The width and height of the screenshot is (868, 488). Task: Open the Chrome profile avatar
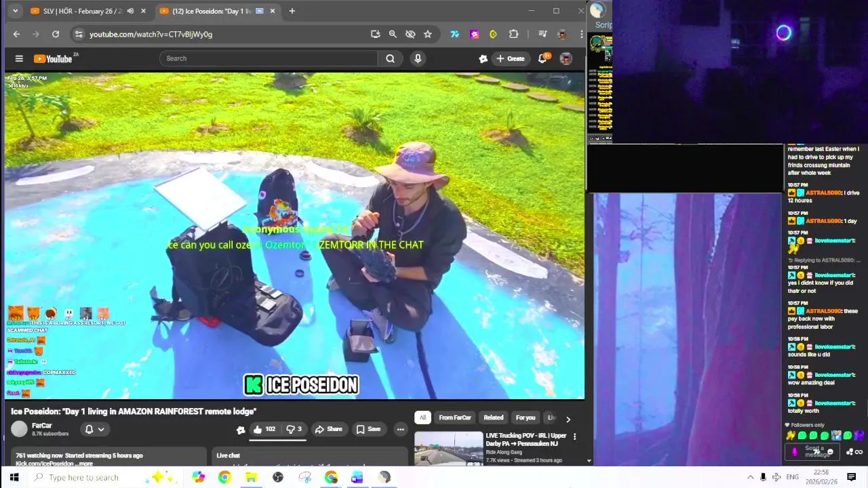[561, 34]
